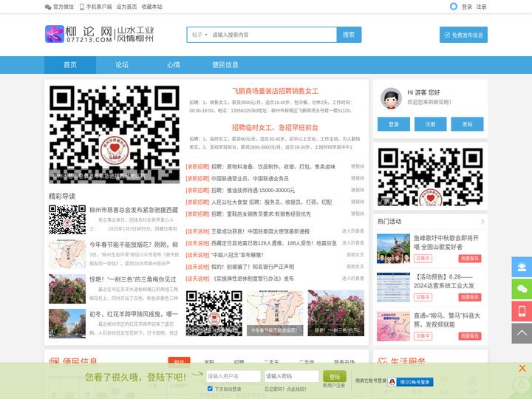Click the 发帖 button in the welcome panel

467,124
